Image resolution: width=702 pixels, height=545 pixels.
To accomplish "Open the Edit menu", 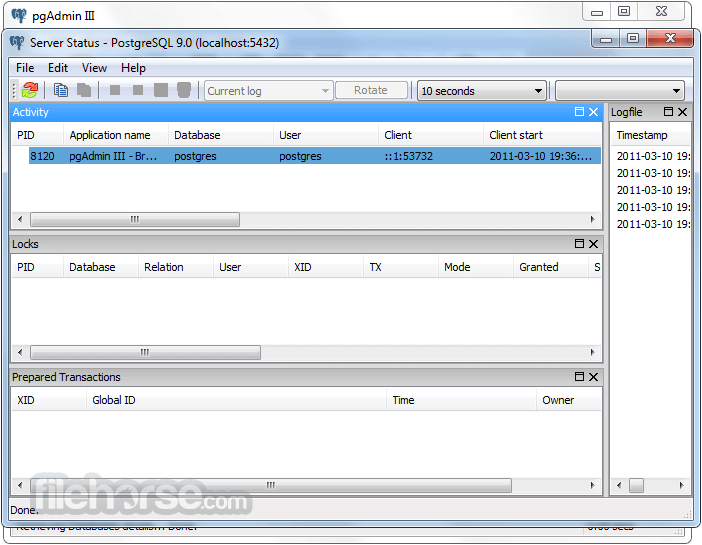I will coord(58,68).
